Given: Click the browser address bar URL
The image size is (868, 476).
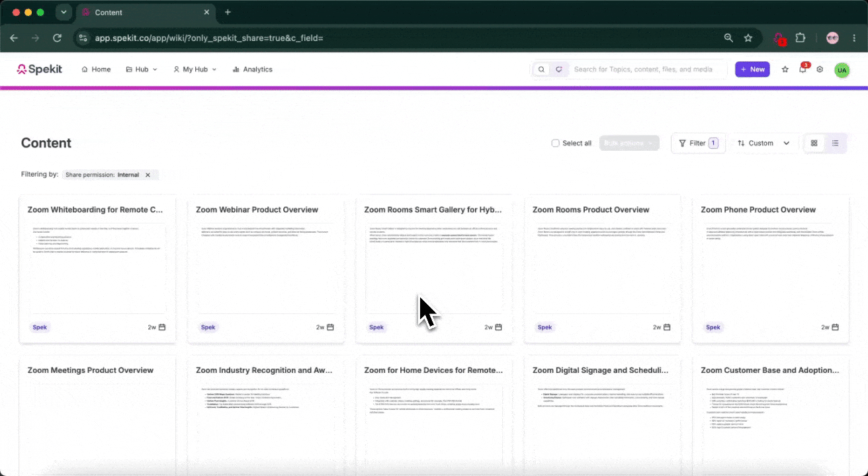Looking at the screenshot, I should click(x=209, y=38).
